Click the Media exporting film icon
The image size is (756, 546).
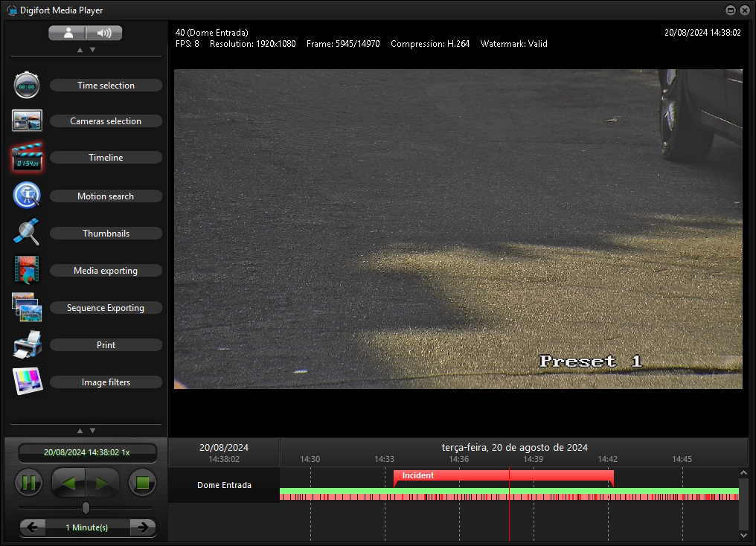pos(27,269)
